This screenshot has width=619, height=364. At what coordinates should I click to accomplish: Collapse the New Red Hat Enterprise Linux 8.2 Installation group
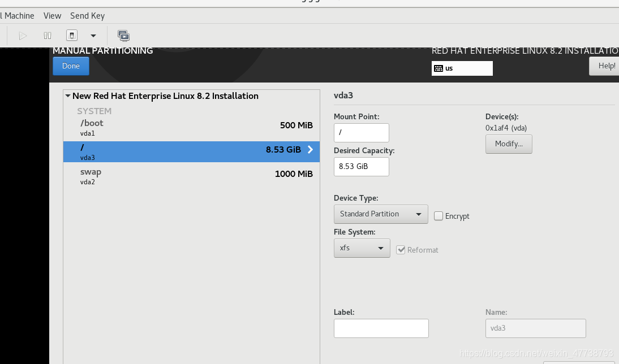click(x=68, y=96)
